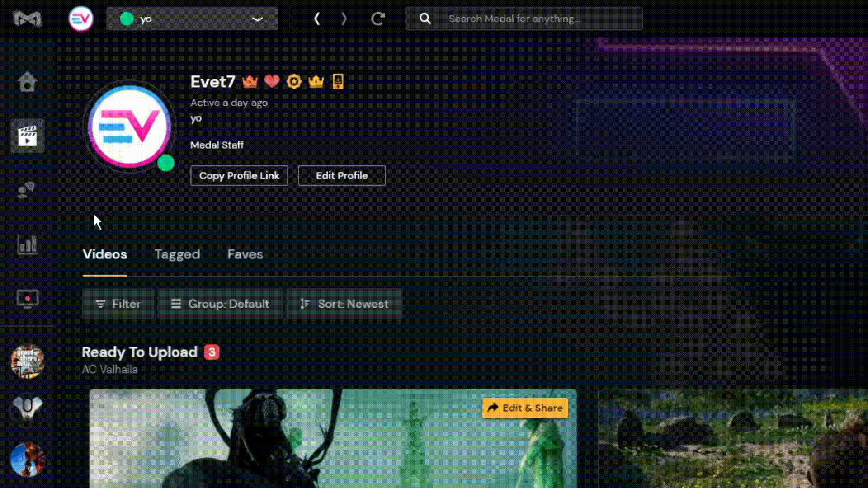Switch to the Tagged tab
This screenshot has width=868, height=488.
click(x=177, y=254)
